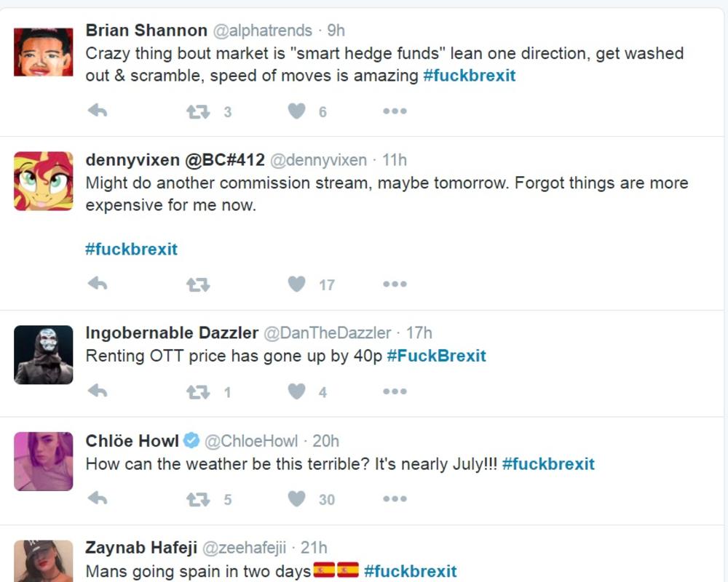The height and width of the screenshot is (582, 728).
Task: Open more options on Ingobernable Dazzler's tweet
Action: pos(395,392)
